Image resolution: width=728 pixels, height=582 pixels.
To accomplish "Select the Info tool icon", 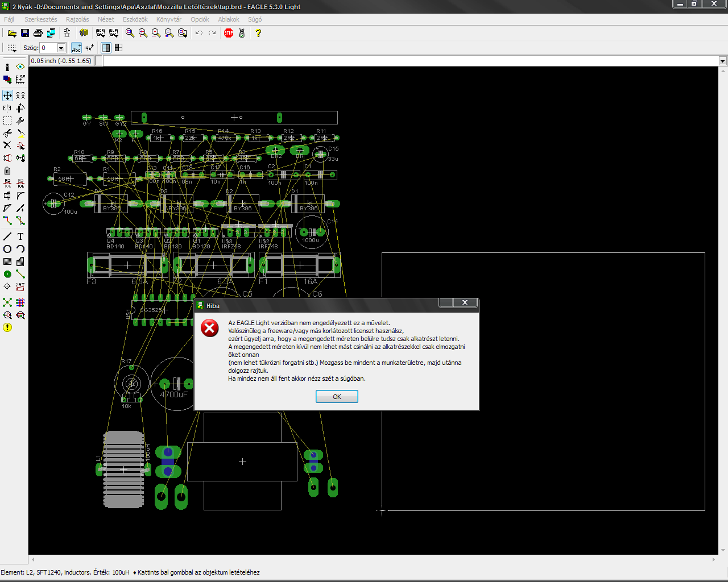I will 7,67.
